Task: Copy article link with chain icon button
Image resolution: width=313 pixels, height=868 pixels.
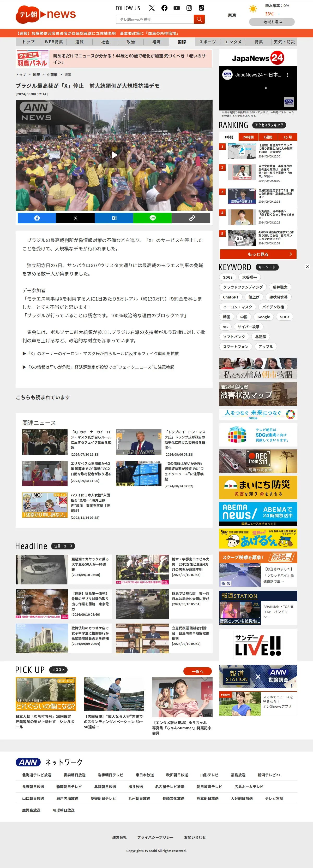Action: pos(191,218)
